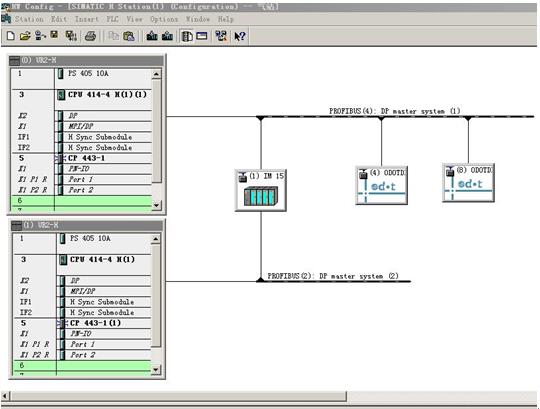Select the Port 2 row in rack 1
Viewport: 540px width, 409px height.
[82, 355]
